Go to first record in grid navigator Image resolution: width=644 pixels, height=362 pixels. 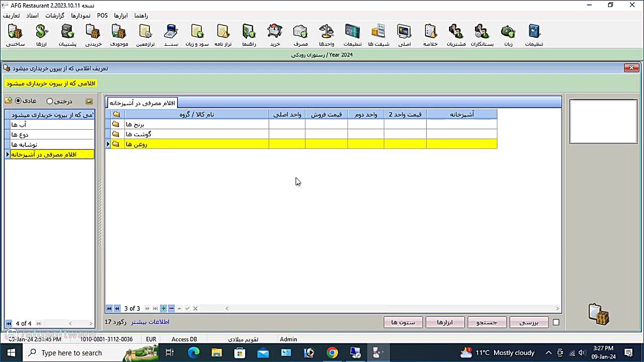[x=109, y=308]
